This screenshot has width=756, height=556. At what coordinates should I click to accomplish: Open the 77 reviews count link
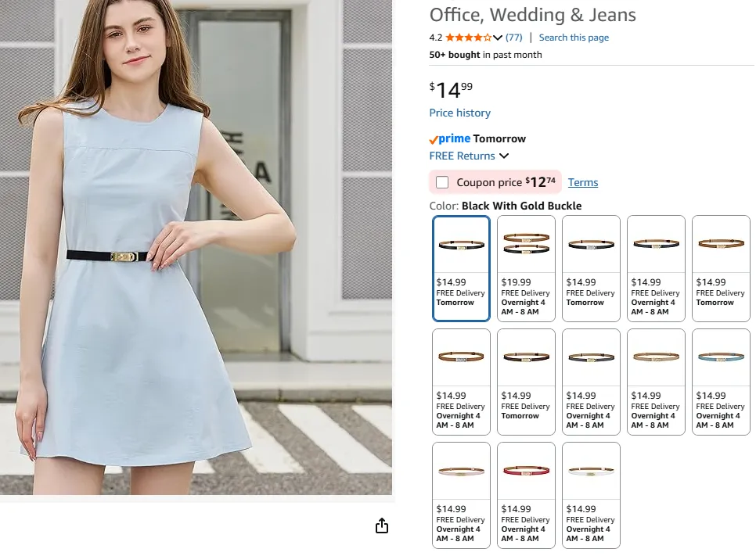[x=513, y=38]
